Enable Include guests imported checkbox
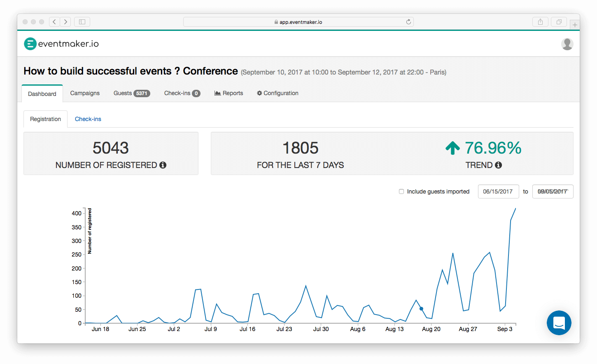 [x=401, y=191]
